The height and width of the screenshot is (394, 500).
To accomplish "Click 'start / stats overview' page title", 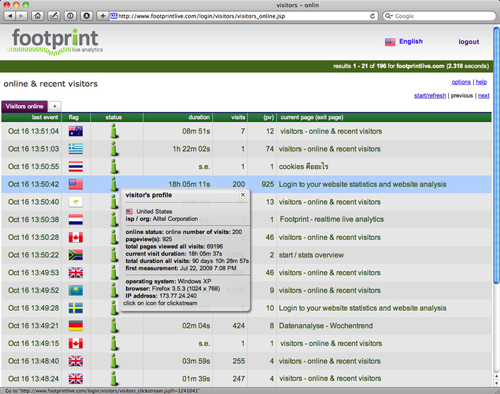I will [311, 255].
